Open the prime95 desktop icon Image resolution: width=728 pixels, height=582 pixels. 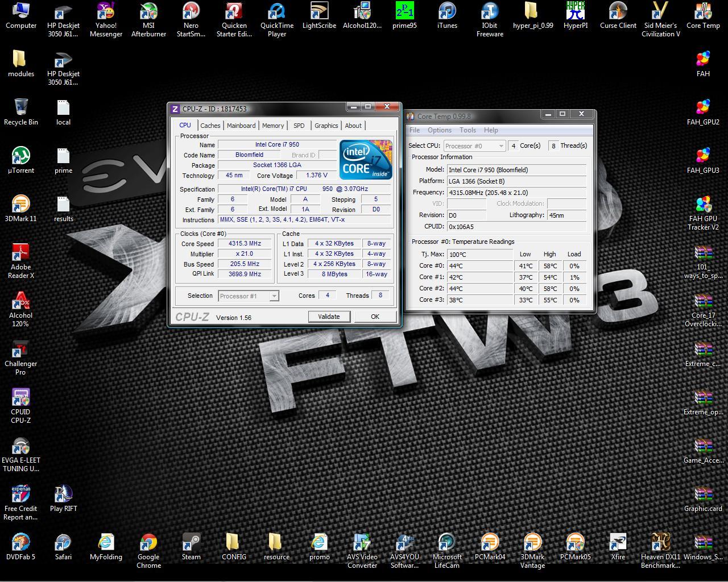click(x=404, y=16)
